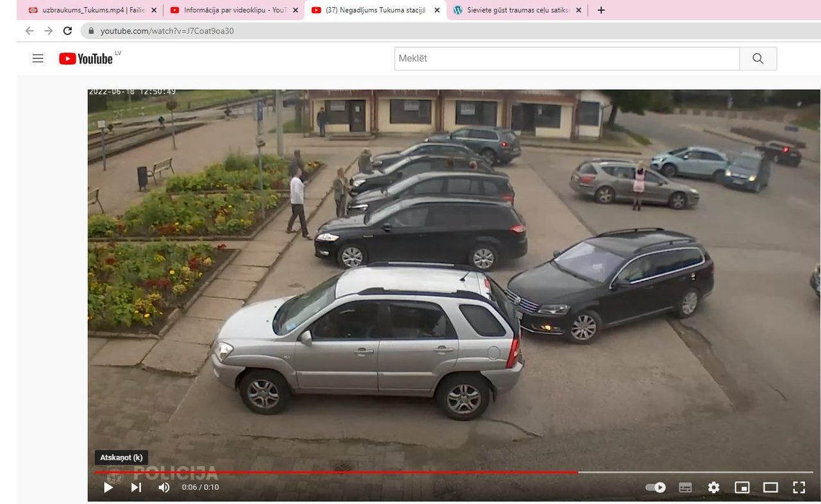The height and width of the screenshot is (504, 821).
Task: Play the video with the play button
Action: click(108, 487)
